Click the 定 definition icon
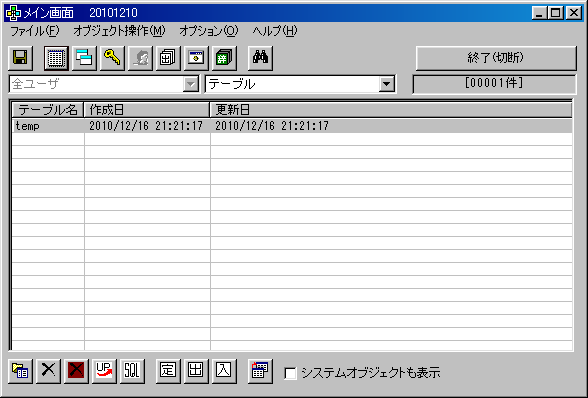The width and height of the screenshot is (588, 398). pyautogui.click(x=168, y=371)
